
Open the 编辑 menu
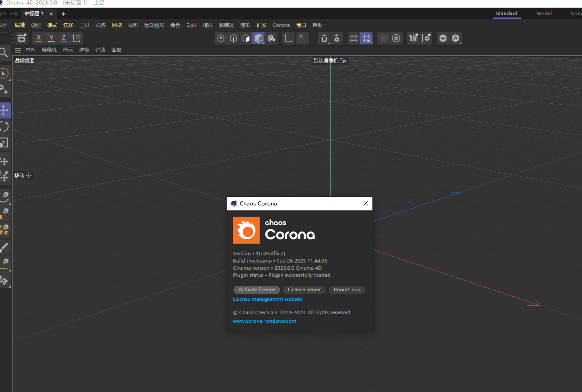click(20, 25)
